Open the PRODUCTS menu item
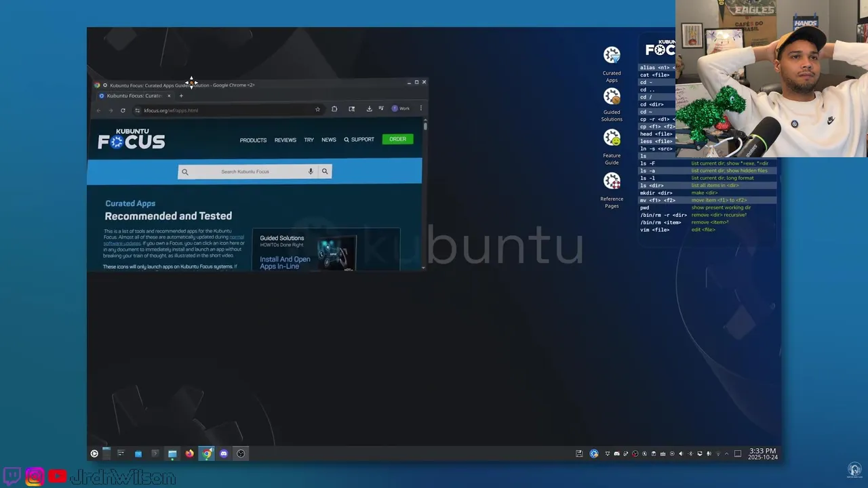The width and height of the screenshot is (868, 488). tap(253, 140)
